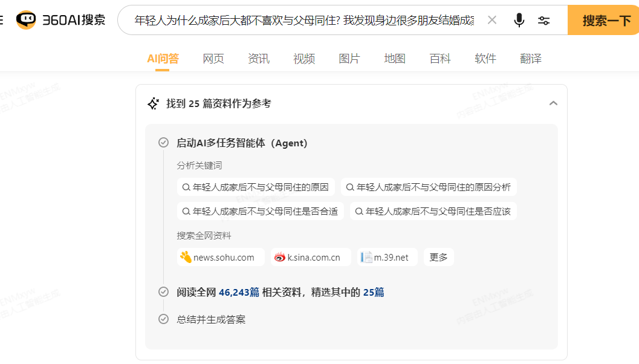Viewport: 639px width, 364px height.
Task: Click the checkmark icon beside 阅读全网 step
Action: [x=163, y=291]
